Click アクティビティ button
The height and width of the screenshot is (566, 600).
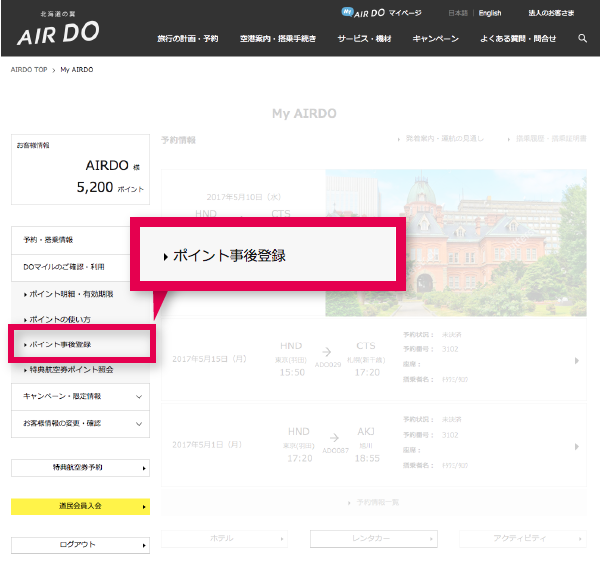pos(523,538)
